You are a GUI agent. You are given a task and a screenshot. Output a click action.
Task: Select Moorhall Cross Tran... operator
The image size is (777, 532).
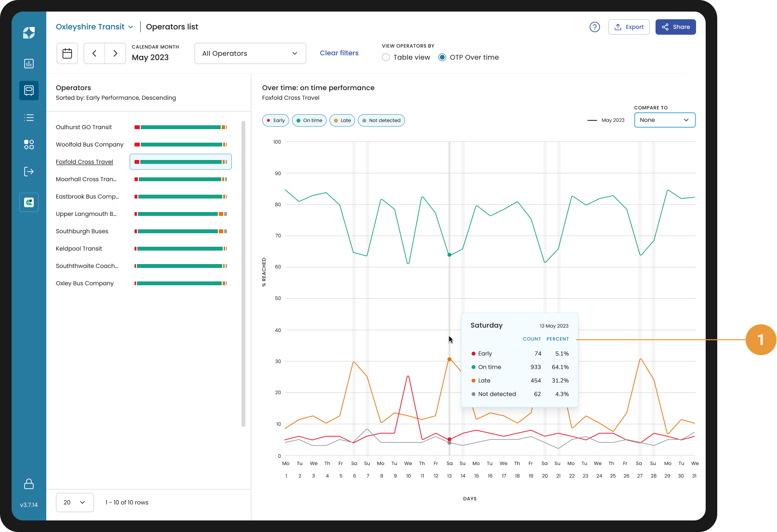(86, 179)
